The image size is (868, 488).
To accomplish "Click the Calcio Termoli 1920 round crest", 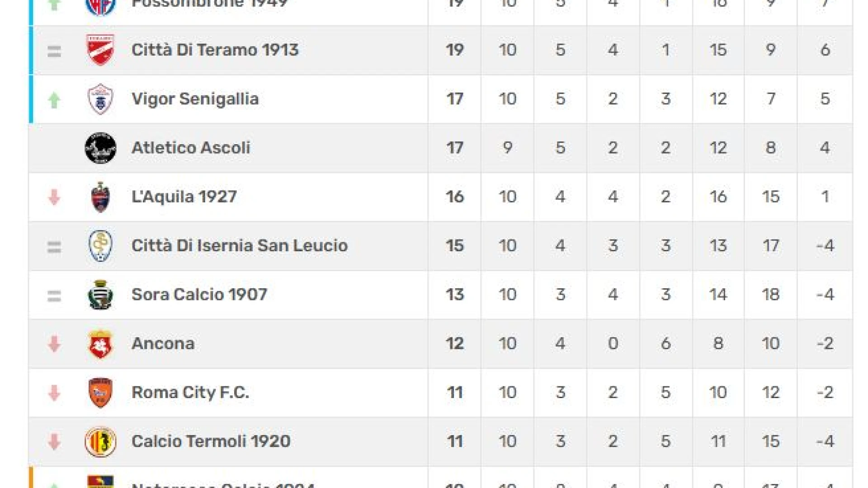I will tap(100, 441).
